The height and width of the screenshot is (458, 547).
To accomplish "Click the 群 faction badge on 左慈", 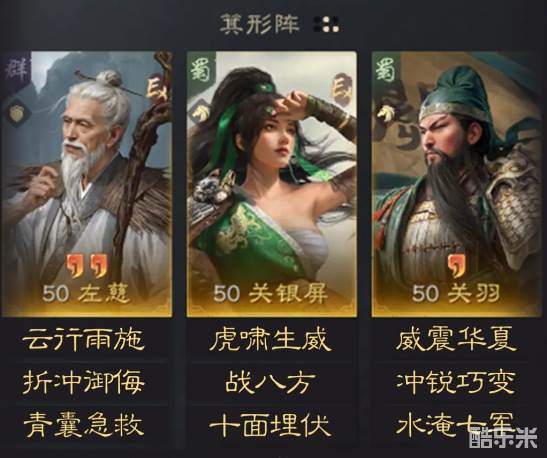I will click(15, 70).
